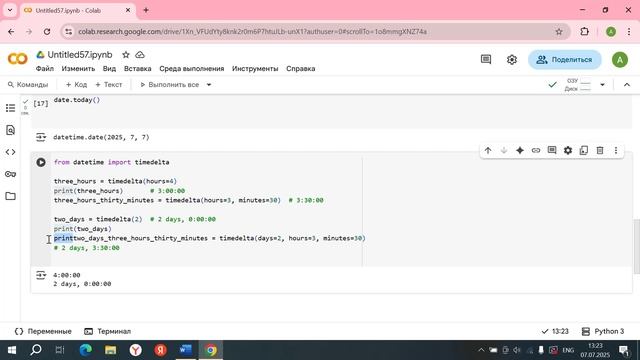
Task: Click the Поделиться share button
Action: pyautogui.click(x=564, y=60)
